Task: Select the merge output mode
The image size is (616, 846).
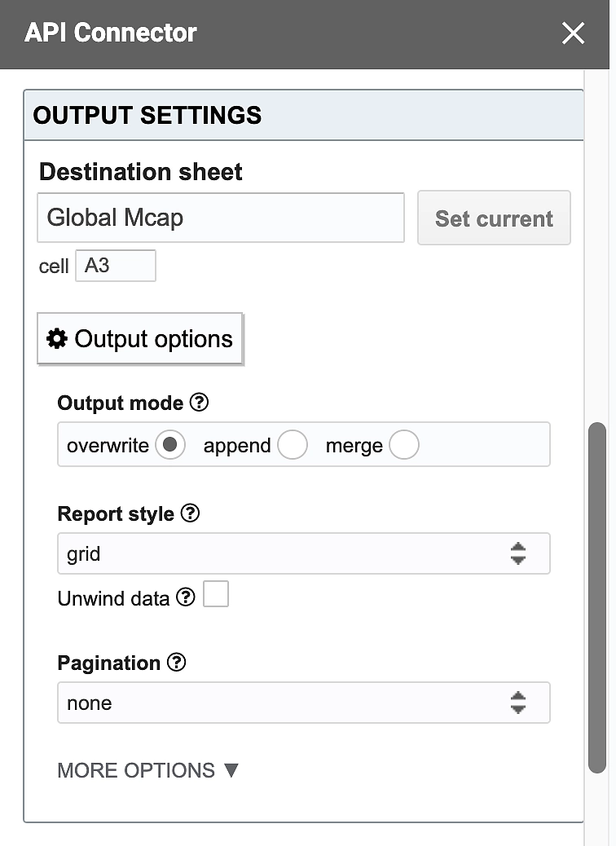Action: [404, 445]
